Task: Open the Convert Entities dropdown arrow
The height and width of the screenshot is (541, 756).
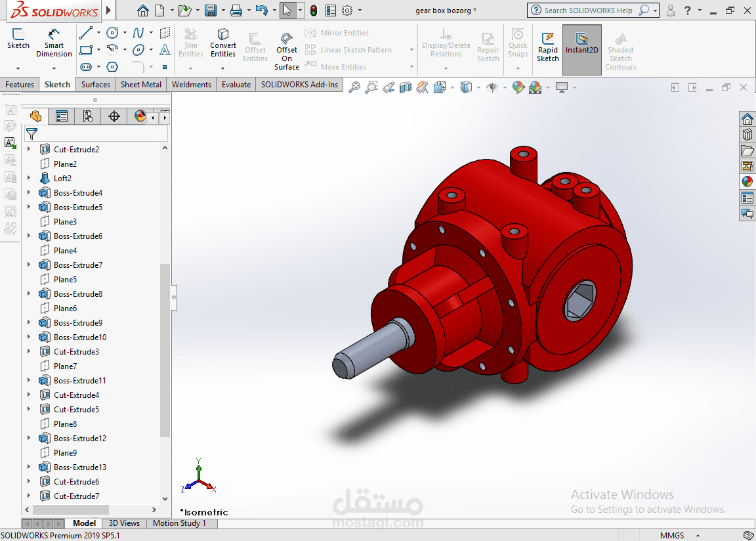Action: [x=222, y=68]
